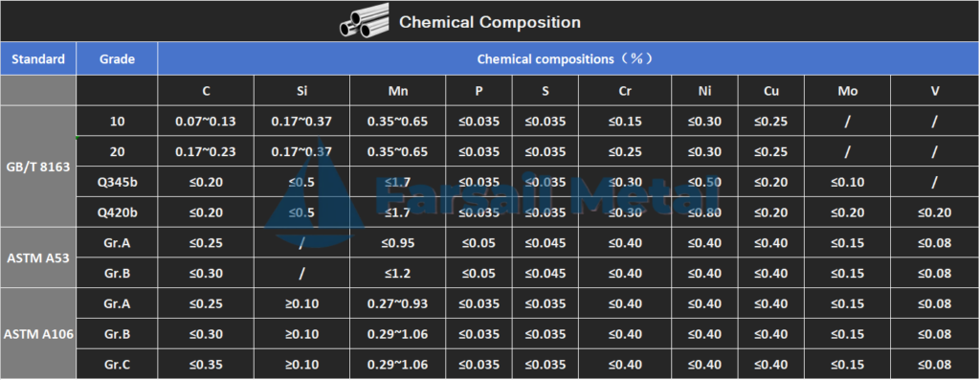
Task: Select the Q420b grade cell
Action: point(117,212)
